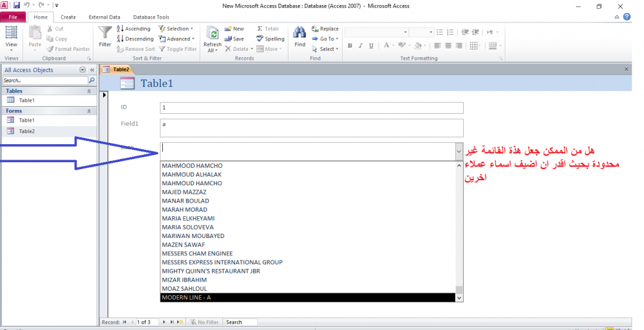The height and width of the screenshot is (330, 644).
Task: Collapse navigation pane shutter button
Action: coord(92,69)
